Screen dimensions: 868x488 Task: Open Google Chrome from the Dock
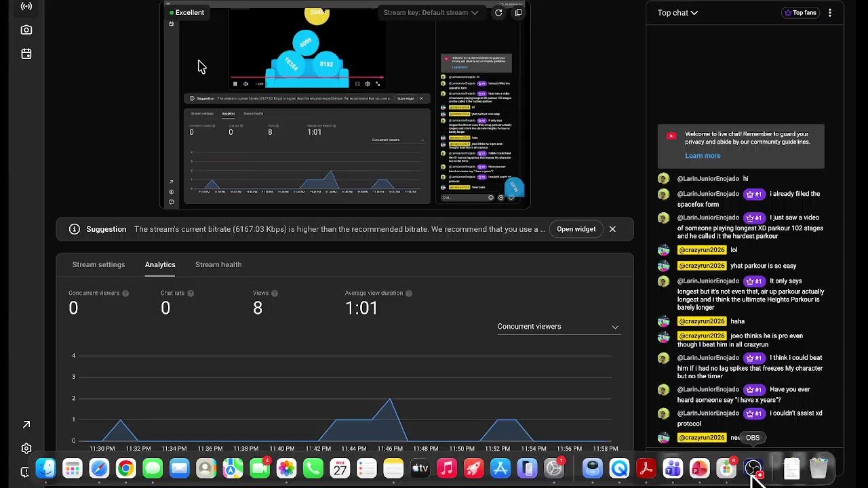(x=125, y=468)
